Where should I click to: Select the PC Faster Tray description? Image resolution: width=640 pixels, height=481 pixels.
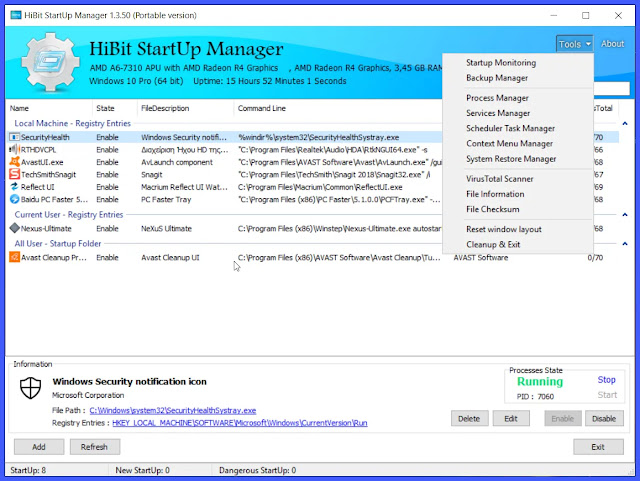point(166,199)
